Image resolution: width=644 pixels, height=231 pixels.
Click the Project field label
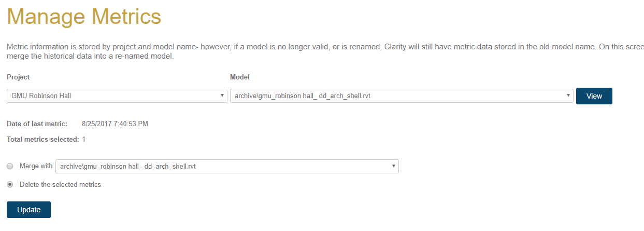(x=18, y=77)
